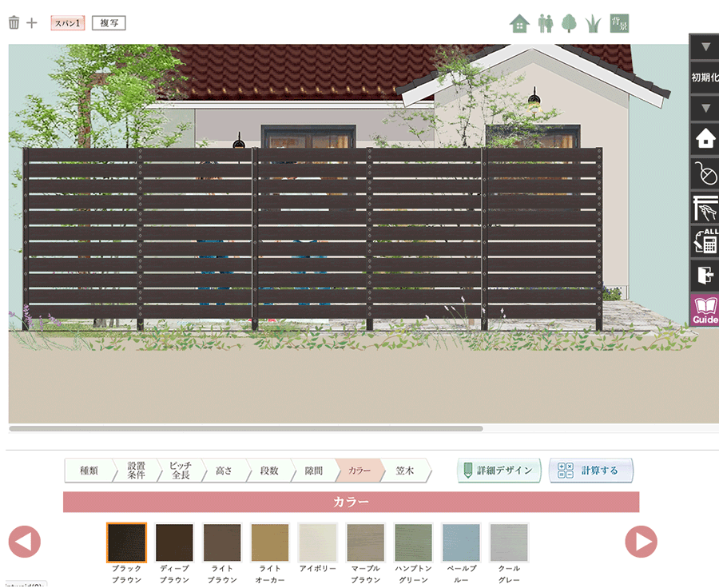The image size is (719, 588).
Task: Select the mouse operation icon
Action: (705, 173)
